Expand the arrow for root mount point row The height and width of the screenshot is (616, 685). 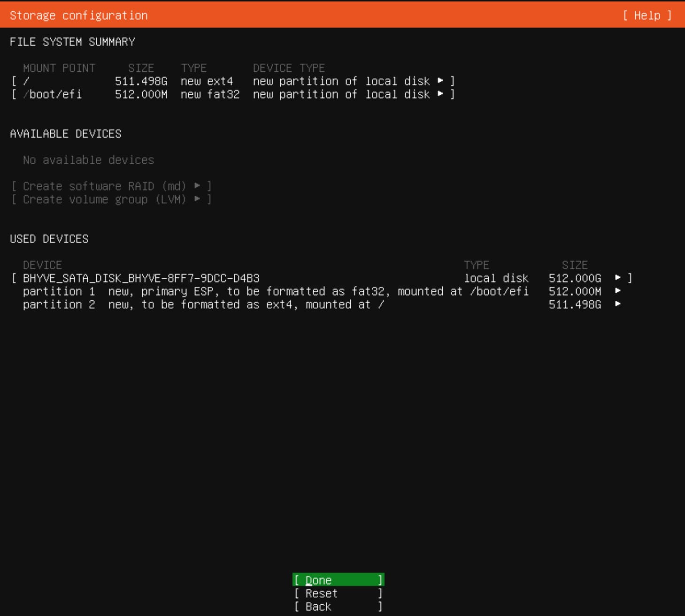click(x=440, y=81)
